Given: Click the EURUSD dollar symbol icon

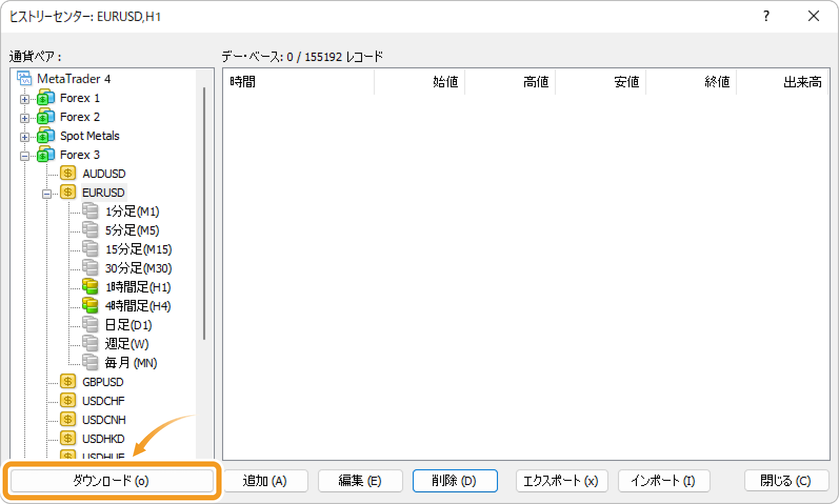Looking at the screenshot, I should (68, 192).
